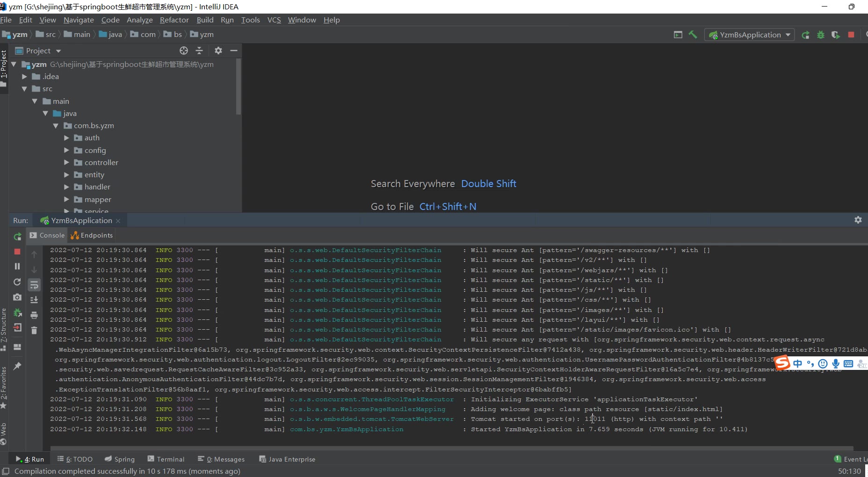Stop the app using the top toolbar's red square
Viewport: 868px width, 477px height.
851,35
